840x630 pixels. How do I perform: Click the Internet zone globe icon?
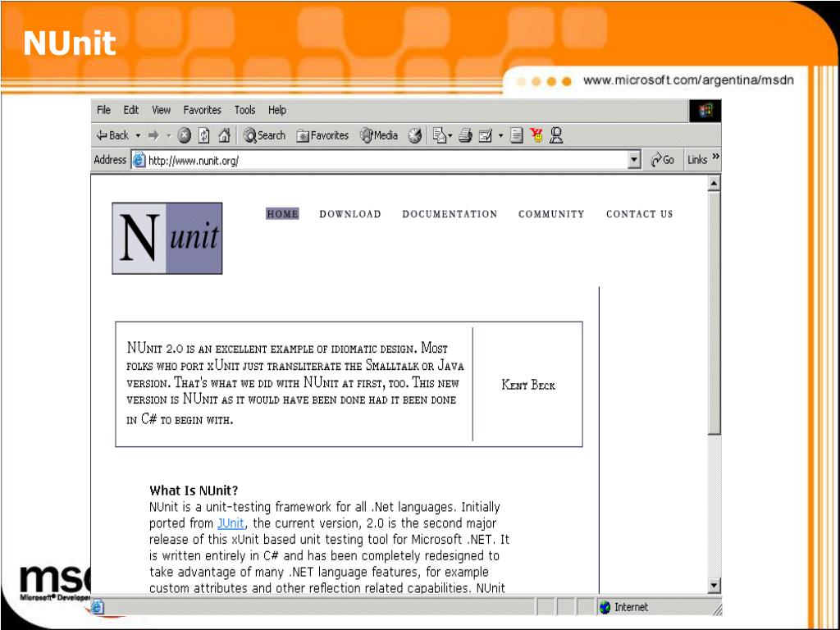click(x=605, y=607)
